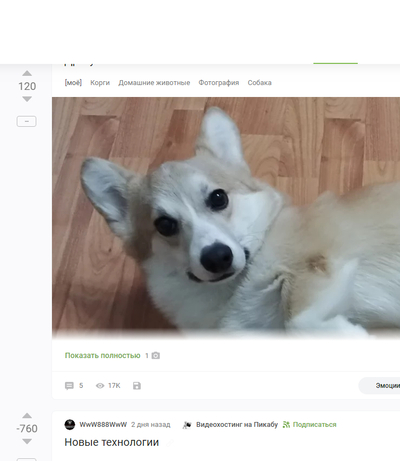Upvote the corgi post with 120 rating

coord(27,73)
